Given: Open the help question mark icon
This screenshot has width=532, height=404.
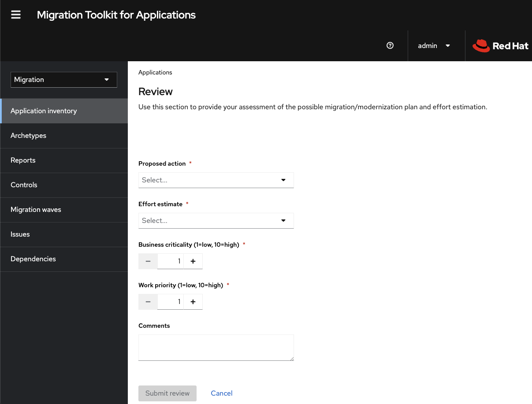Looking at the screenshot, I should pyautogui.click(x=390, y=45).
